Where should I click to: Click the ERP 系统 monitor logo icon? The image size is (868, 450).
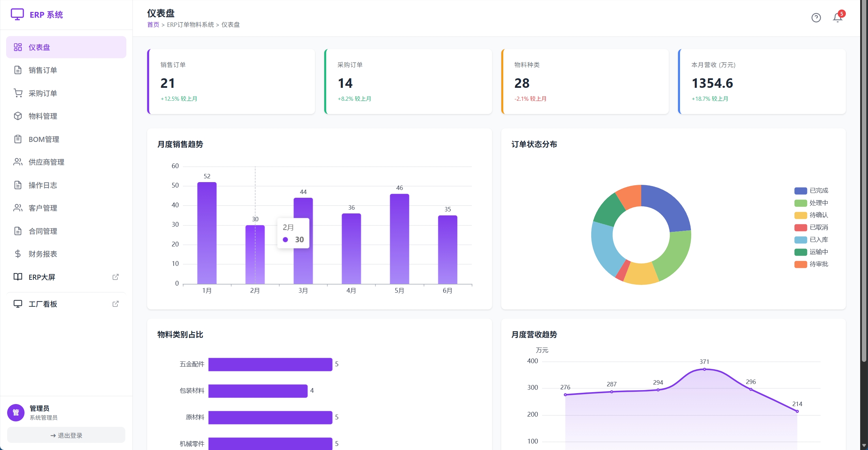point(17,15)
